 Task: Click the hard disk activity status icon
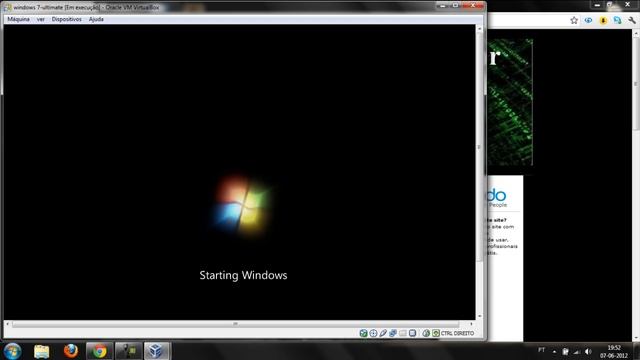click(x=364, y=333)
